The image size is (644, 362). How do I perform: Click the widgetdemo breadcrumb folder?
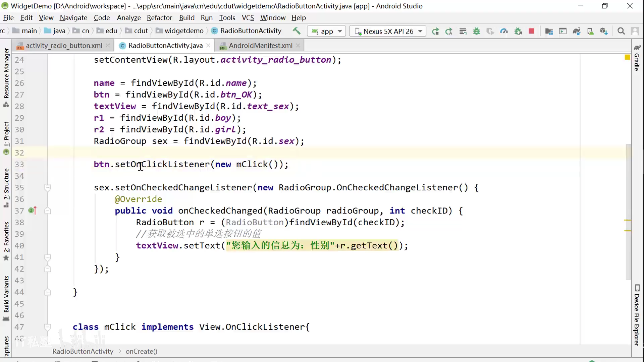(184, 31)
